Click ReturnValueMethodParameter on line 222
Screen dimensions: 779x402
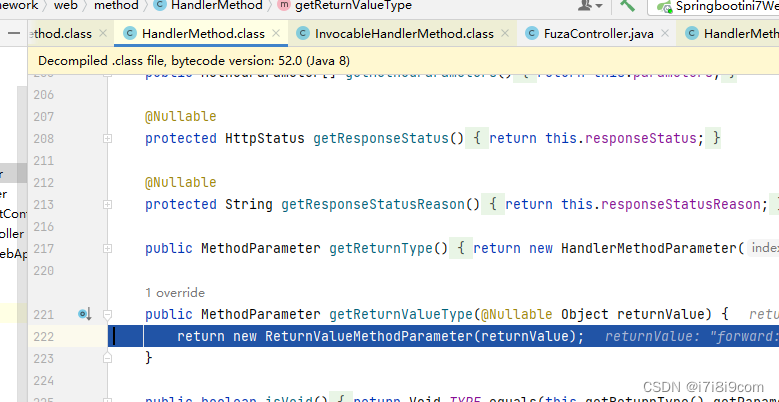point(369,336)
